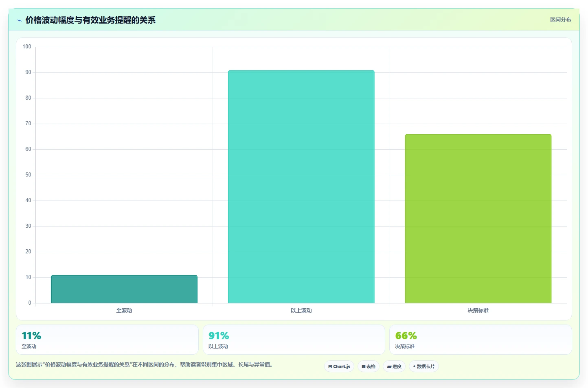Image resolution: width=588 pixels, height=388 pixels.
Task: Select the green 决策标准 bar
Action: point(478,219)
